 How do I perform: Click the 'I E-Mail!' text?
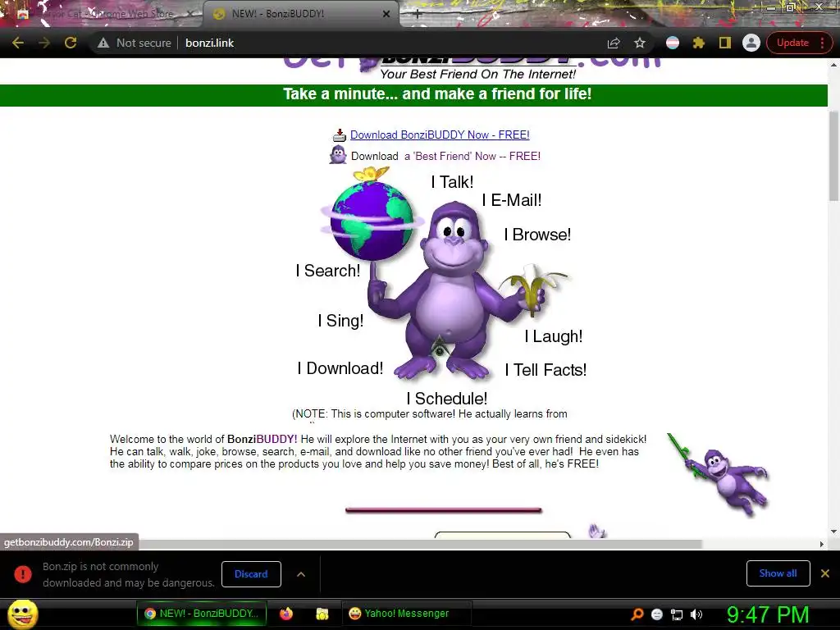512,200
